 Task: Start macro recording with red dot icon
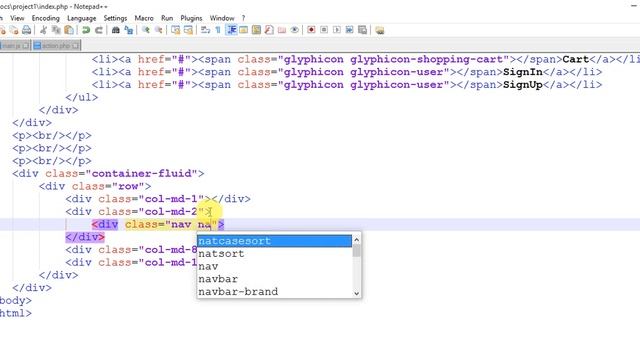(311, 30)
